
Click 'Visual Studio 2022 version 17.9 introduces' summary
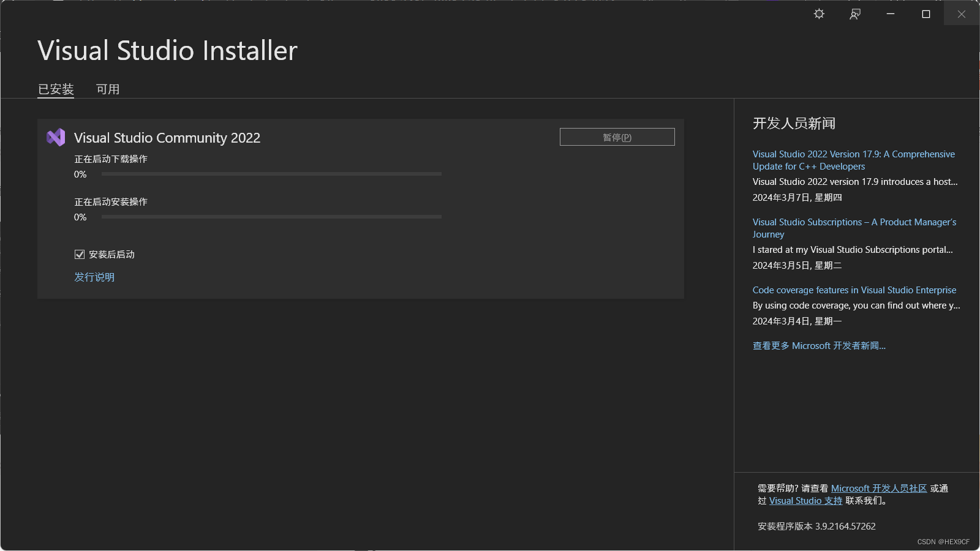[855, 182]
